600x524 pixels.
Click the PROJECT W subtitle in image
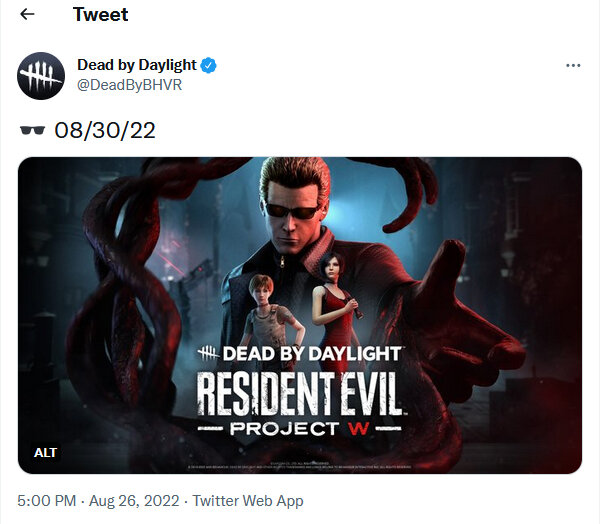(299, 429)
